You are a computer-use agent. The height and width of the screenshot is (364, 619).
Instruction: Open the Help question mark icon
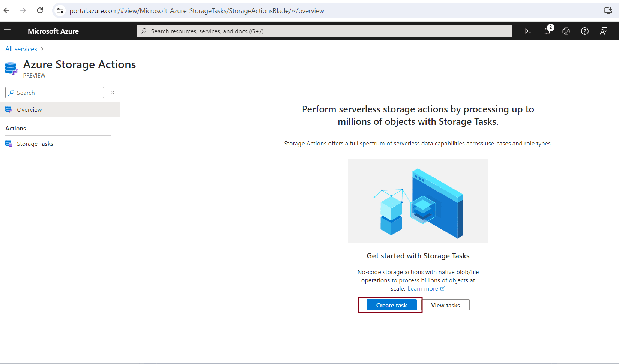585,31
